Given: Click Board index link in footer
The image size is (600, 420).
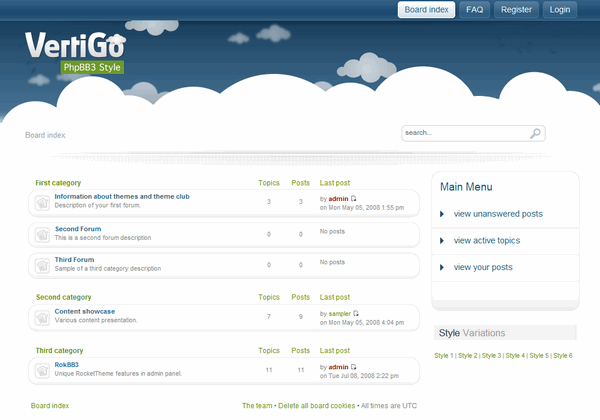Looking at the screenshot, I should [x=50, y=405].
